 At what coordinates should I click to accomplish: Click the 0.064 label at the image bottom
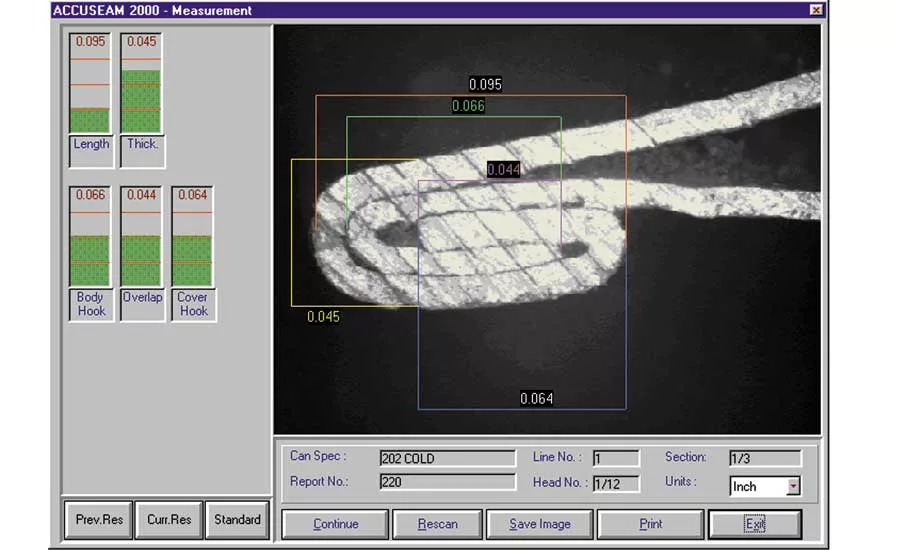[x=537, y=398]
